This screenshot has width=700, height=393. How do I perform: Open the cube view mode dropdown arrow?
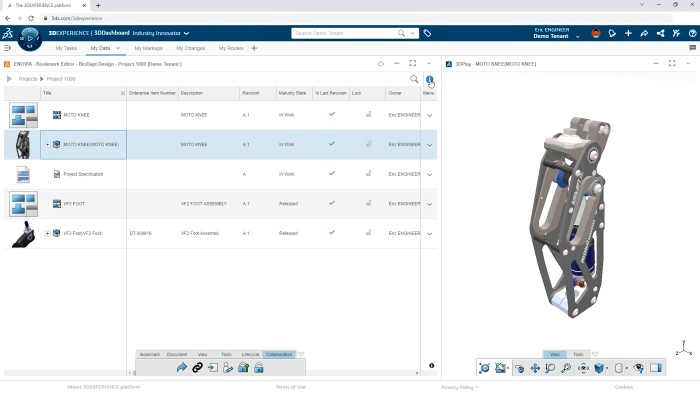click(607, 368)
